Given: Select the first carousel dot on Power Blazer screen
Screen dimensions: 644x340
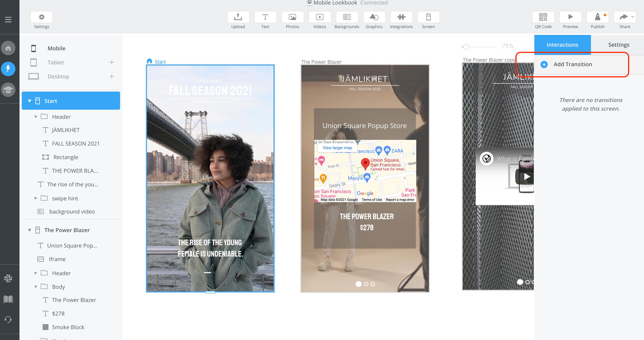Looking at the screenshot, I should [358, 284].
